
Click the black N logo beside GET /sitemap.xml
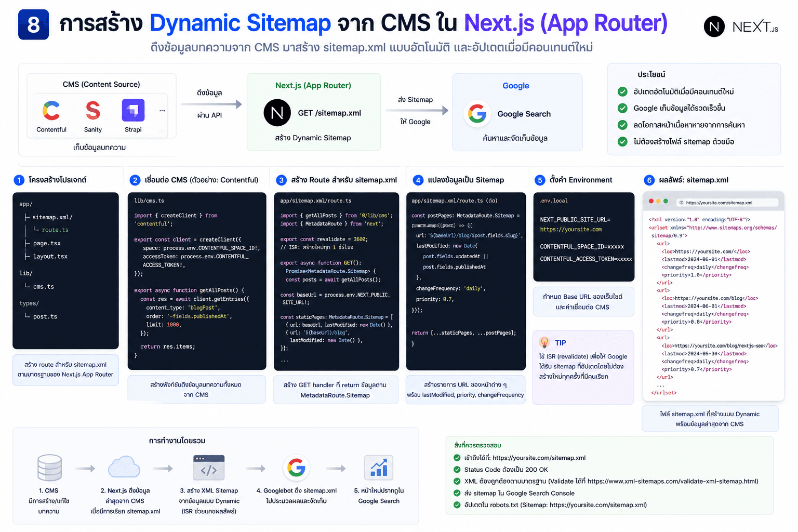coord(277,113)
